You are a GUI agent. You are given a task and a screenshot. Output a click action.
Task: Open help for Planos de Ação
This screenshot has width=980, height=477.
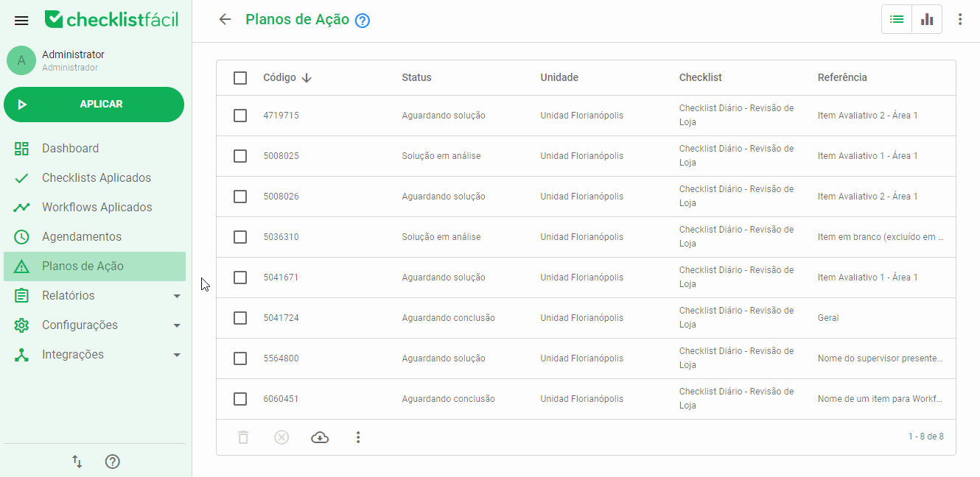click(363, 21)
